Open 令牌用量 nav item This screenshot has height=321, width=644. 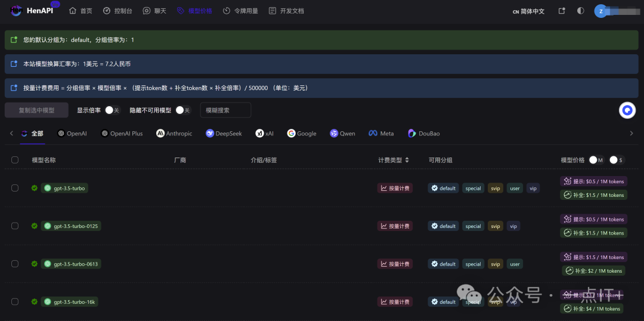point(241,11)
